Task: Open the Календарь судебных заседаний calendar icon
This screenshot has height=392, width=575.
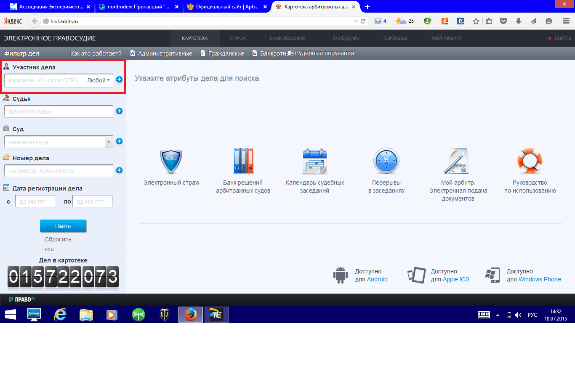Action: coord(314,161)
